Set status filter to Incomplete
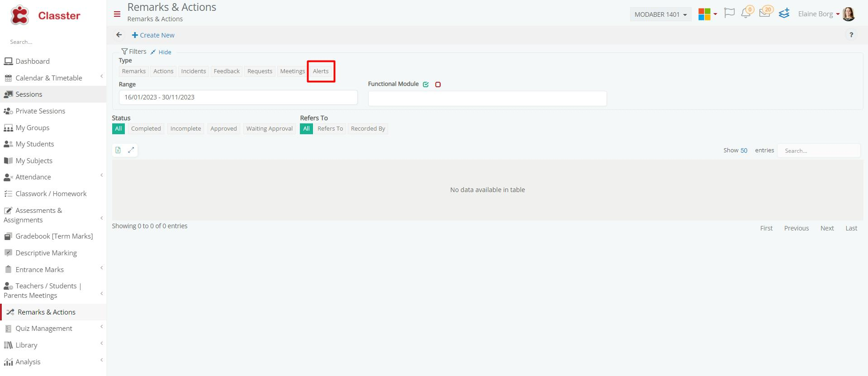Image resolution: width=868 pixels, height=376 pixels. pyautogui.click(x=185, y=128)
